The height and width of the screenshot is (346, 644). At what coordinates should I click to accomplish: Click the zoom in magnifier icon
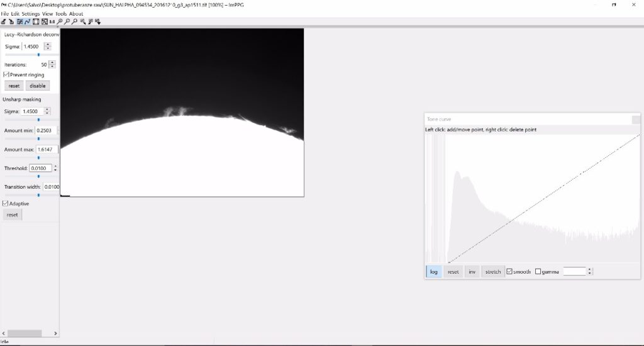[x=60, y=21]
